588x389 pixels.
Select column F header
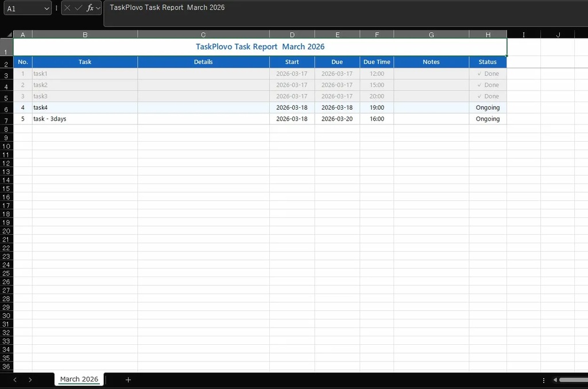point(377,34)
